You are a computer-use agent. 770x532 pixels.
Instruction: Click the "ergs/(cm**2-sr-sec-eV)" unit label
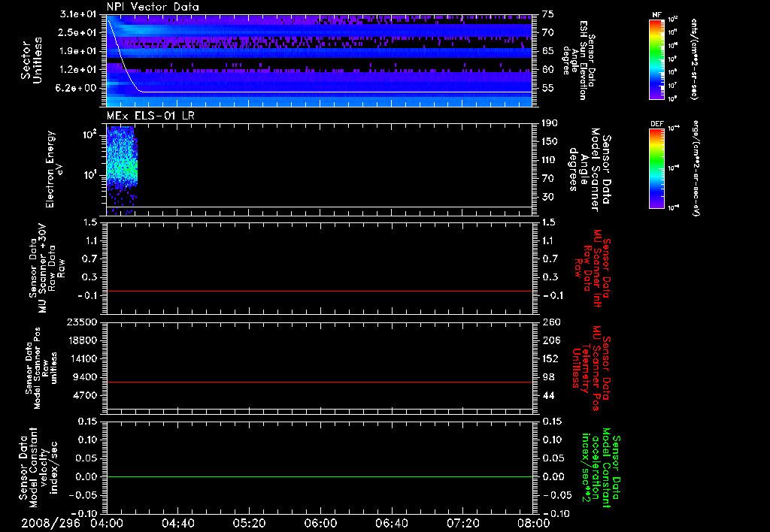[694, 168]
